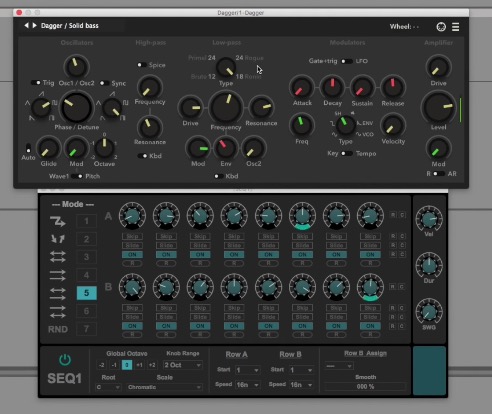This screenshot has height=414, width=492.
Task: Click the Release envelope knob
Action: 393,87
